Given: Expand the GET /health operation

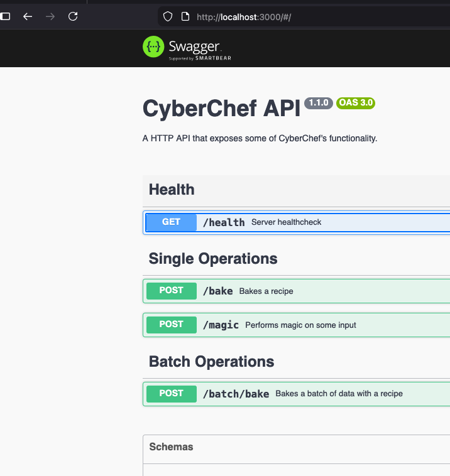Looking at the screenshot, I should tap(296, 222).
